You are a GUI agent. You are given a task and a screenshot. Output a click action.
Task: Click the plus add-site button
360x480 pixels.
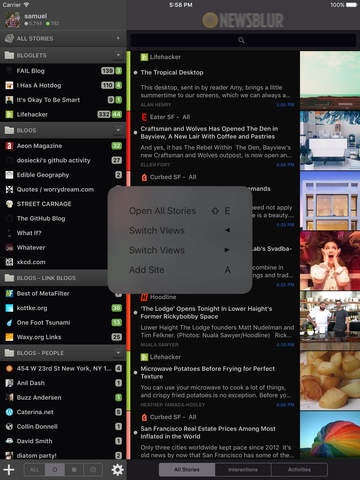pos(9,470)
